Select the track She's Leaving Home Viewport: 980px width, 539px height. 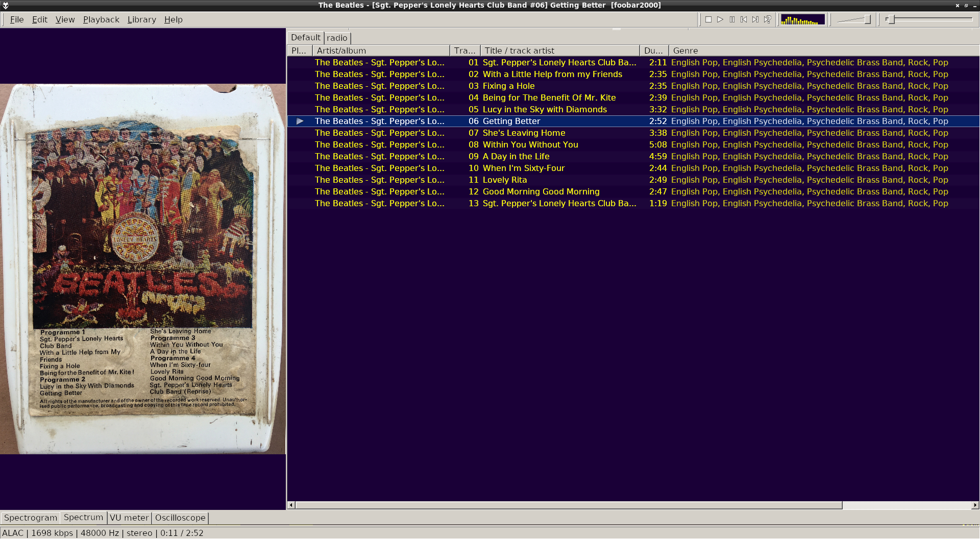(x=633, y=133)
